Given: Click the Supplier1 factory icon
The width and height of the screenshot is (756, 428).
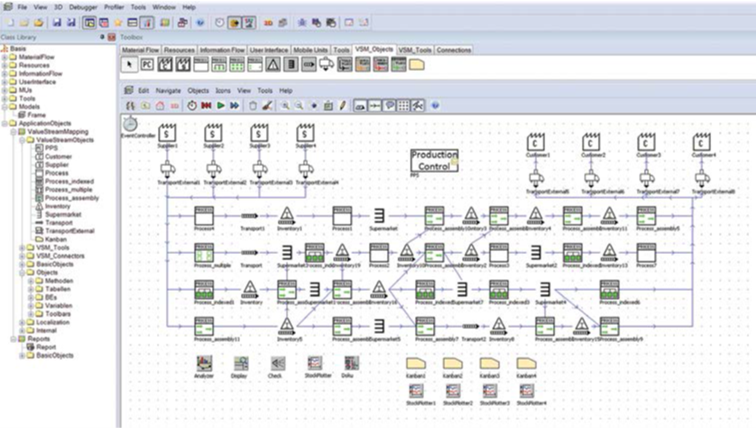Looking at the screenshot, I should tap(167, 133).
